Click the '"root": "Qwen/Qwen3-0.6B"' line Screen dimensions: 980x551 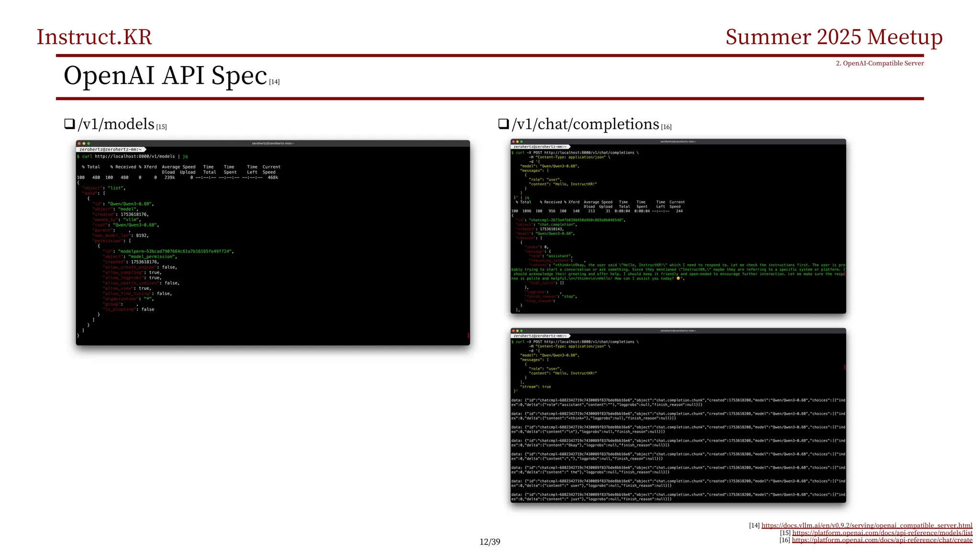click(x=125, y=225)
